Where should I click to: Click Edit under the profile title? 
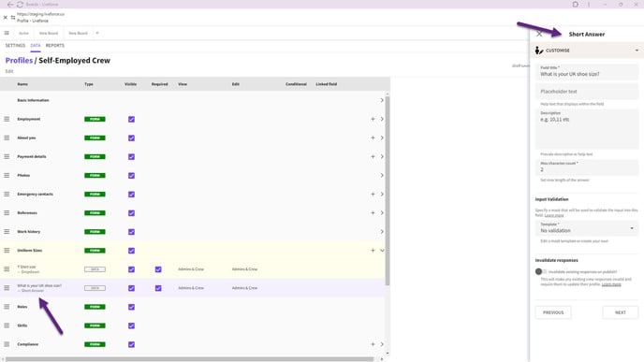[x=9, y=71]
